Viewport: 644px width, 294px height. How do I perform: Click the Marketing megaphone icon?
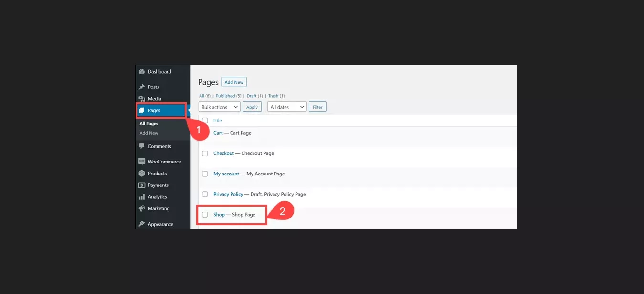142,208
